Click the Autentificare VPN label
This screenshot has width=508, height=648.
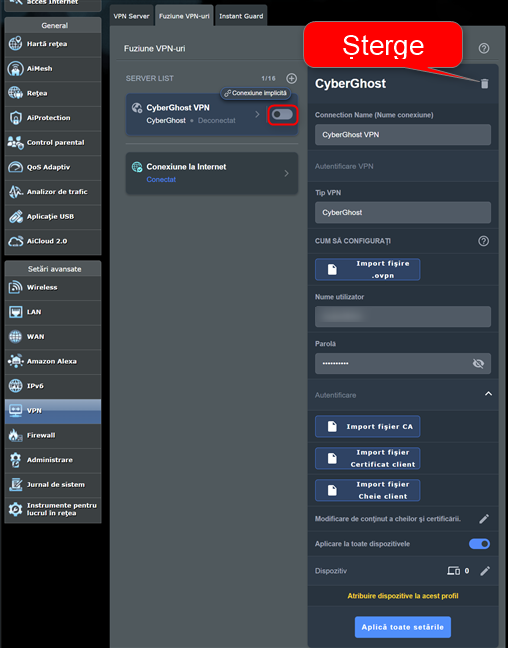[x=344, y=166]
